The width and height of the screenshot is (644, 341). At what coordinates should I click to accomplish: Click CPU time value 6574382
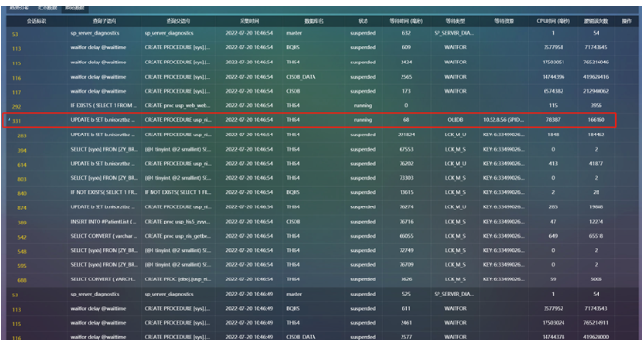coord(553,91)
